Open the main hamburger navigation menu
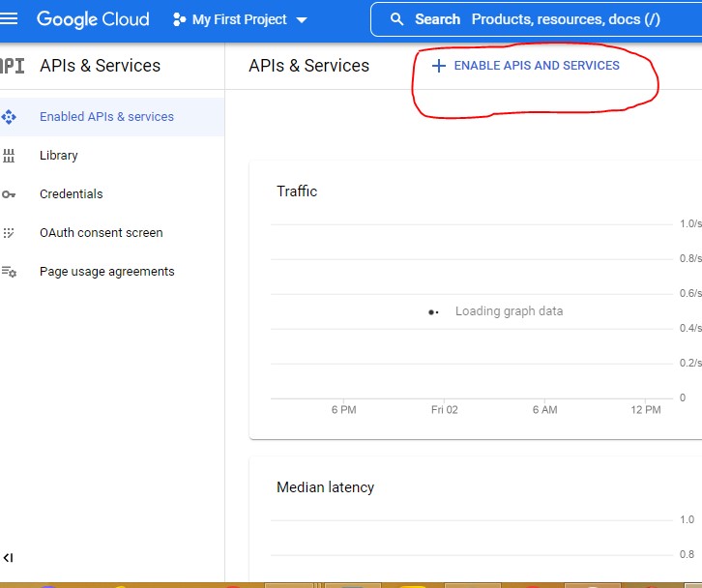 (x=10, y=18)
